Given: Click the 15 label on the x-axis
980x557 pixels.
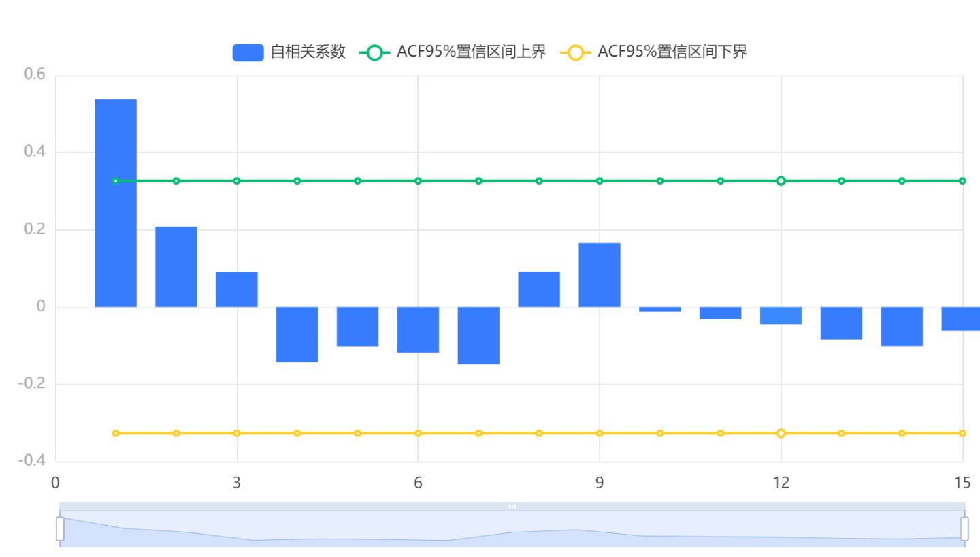Looking at the screenshot, I should [x=962, y=481].
